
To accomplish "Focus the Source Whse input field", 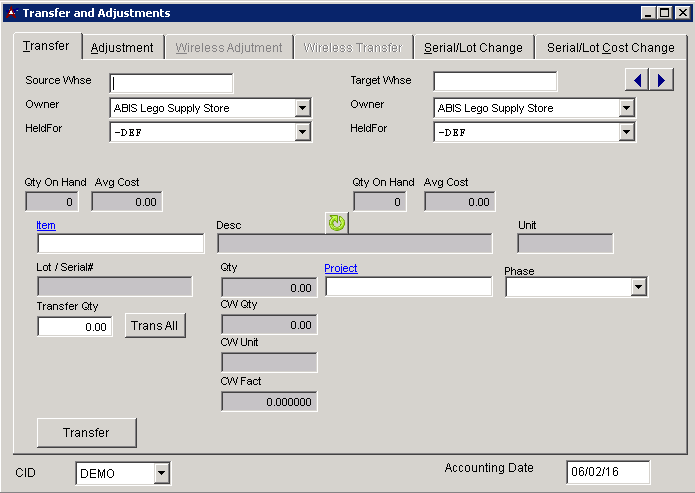I will [171, 83].
